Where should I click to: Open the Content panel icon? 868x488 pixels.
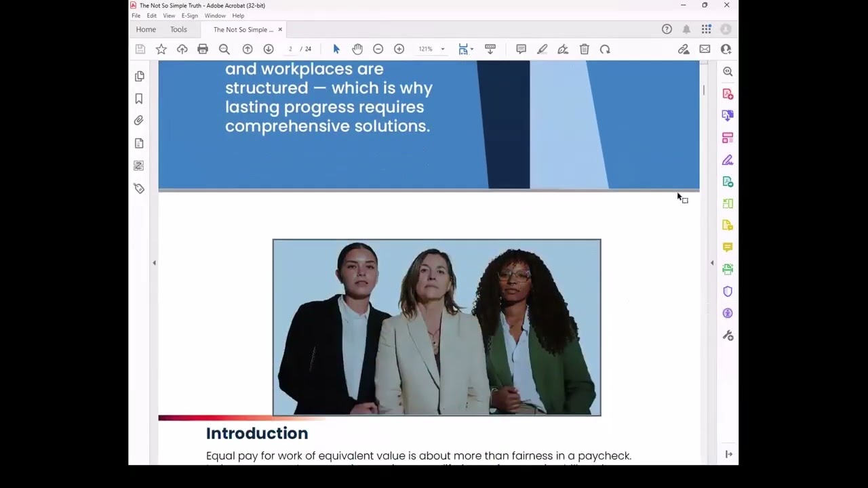click(x=139, y=143)
